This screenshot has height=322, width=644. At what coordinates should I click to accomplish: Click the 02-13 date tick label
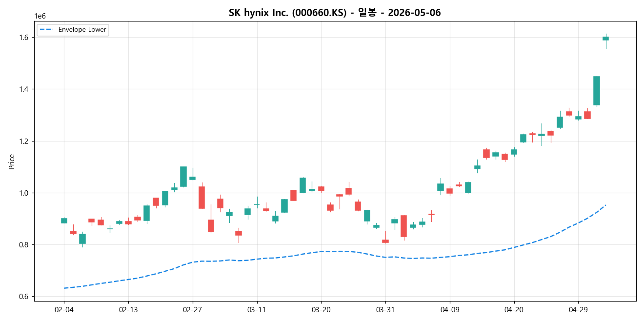128,309
